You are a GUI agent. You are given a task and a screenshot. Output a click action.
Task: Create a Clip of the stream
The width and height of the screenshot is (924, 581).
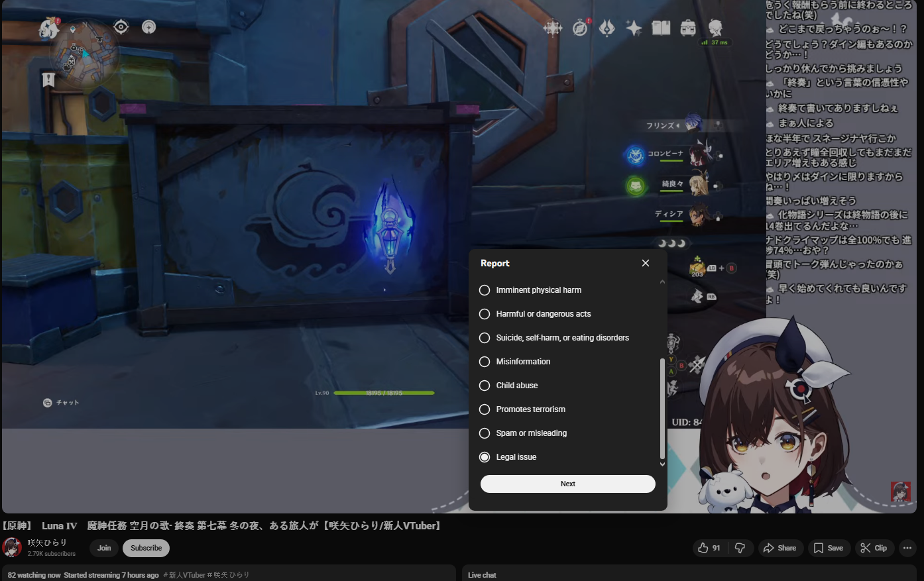(874, 548)
